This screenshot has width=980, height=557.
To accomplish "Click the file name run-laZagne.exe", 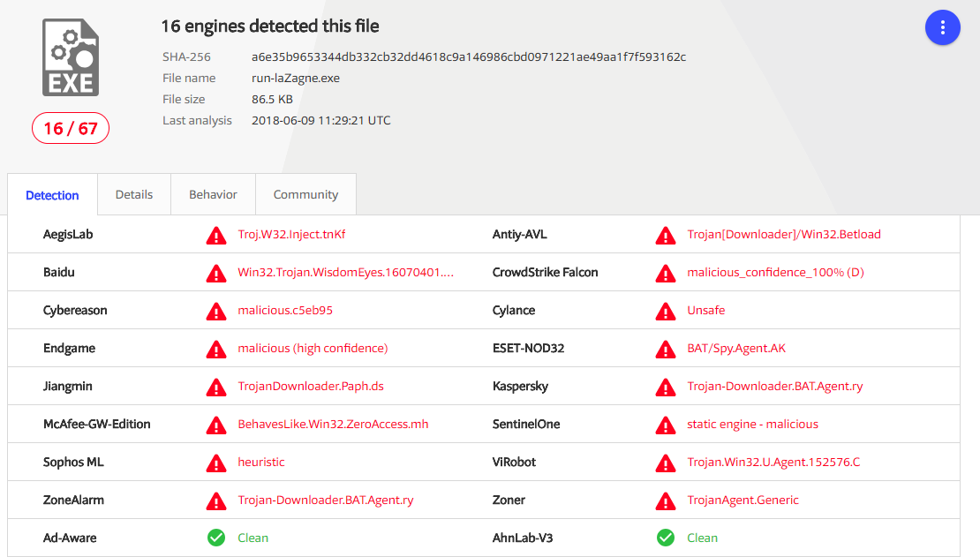I will tap(296, 79).
